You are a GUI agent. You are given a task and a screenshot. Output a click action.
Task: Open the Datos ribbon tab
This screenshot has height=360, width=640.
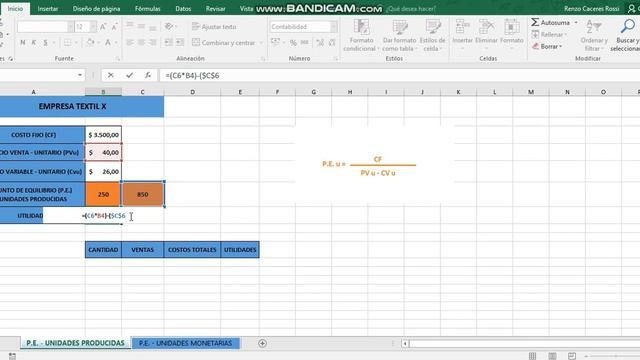click(183, 9)
